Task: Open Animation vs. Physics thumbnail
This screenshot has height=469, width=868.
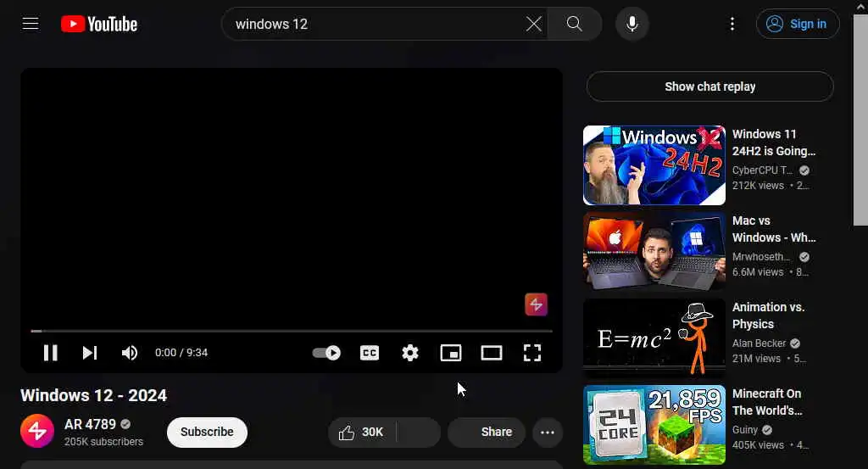Action: 654,338
